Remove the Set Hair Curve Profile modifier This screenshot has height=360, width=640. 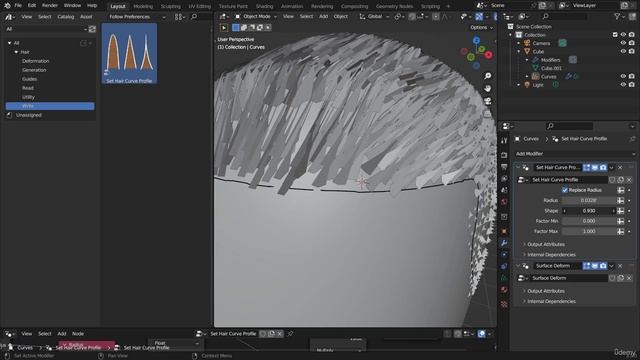(x=620, y=167)
